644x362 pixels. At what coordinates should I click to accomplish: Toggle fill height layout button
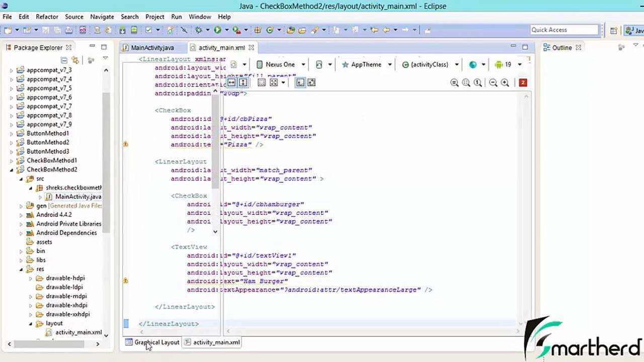pyautogui.click(x=243, y=82)
